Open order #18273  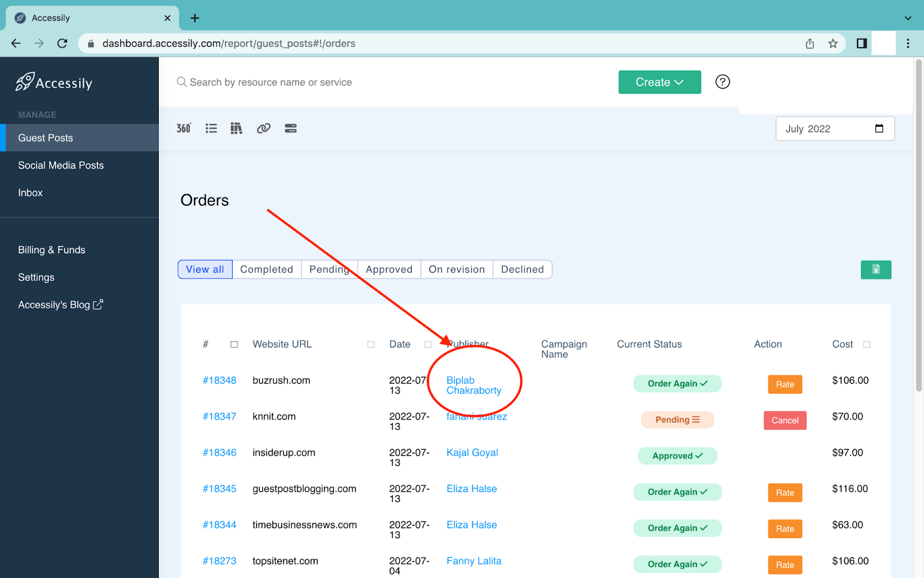tap(219, 561)
